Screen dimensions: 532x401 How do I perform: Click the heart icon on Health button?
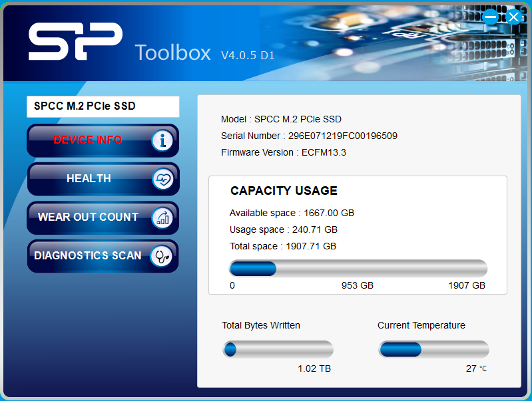click(x=162, y=179)
